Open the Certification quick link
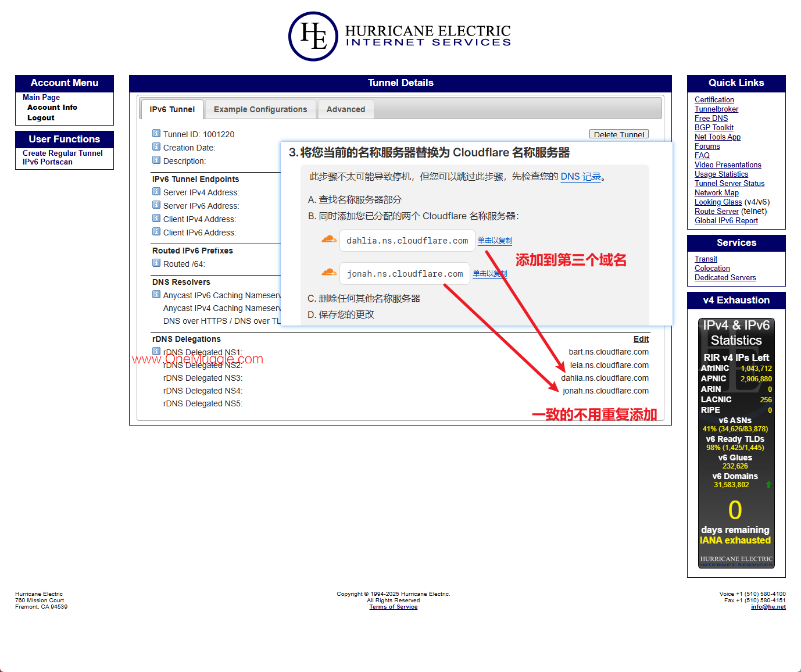801x672 pixels. (714, 100)
